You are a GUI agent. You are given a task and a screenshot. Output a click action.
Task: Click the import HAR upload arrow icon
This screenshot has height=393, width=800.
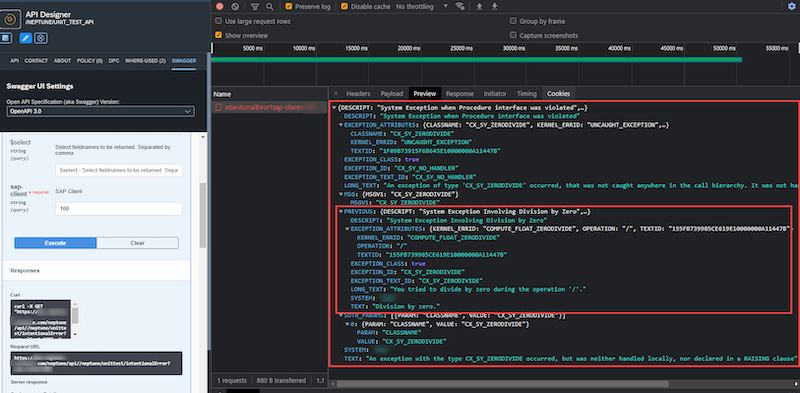(x=479, y=6)
